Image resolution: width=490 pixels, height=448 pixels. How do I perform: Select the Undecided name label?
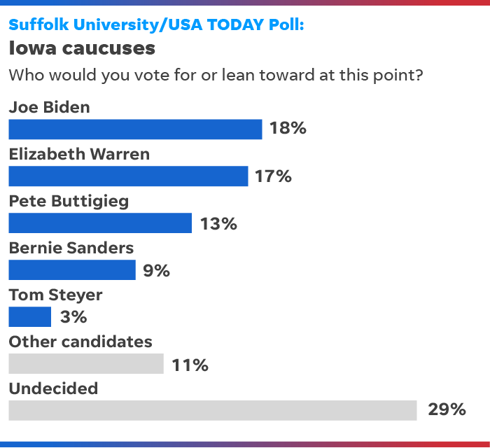tap(53, 388)
